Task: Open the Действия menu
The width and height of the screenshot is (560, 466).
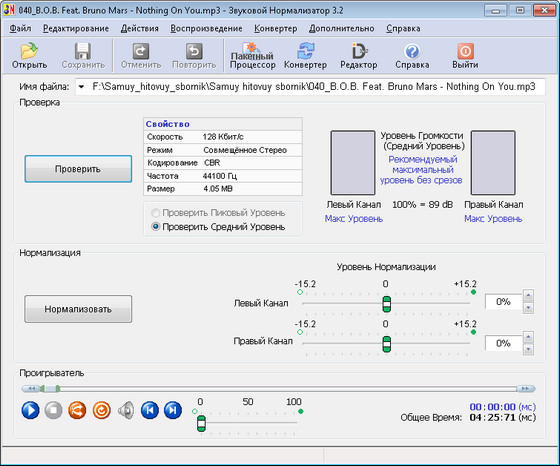Action: [140, 29]
